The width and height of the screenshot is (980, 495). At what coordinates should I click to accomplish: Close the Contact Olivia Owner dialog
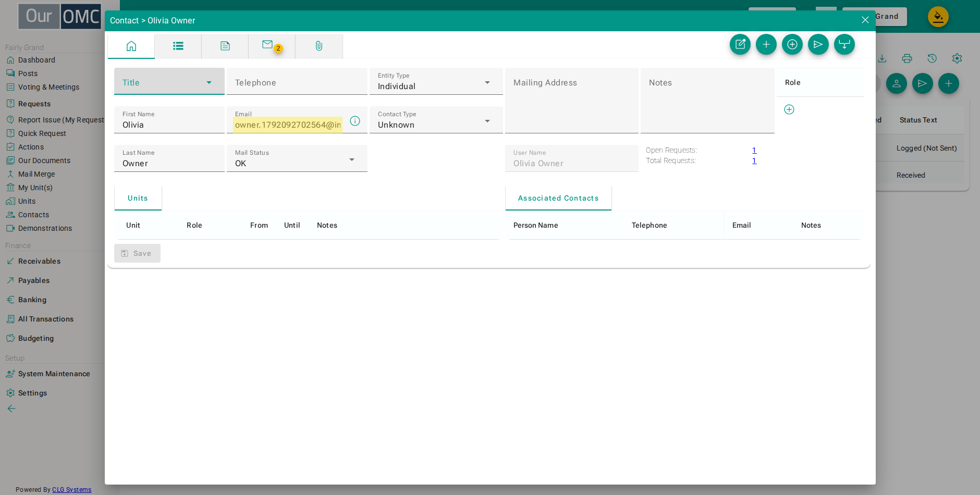tap(865, 20)
